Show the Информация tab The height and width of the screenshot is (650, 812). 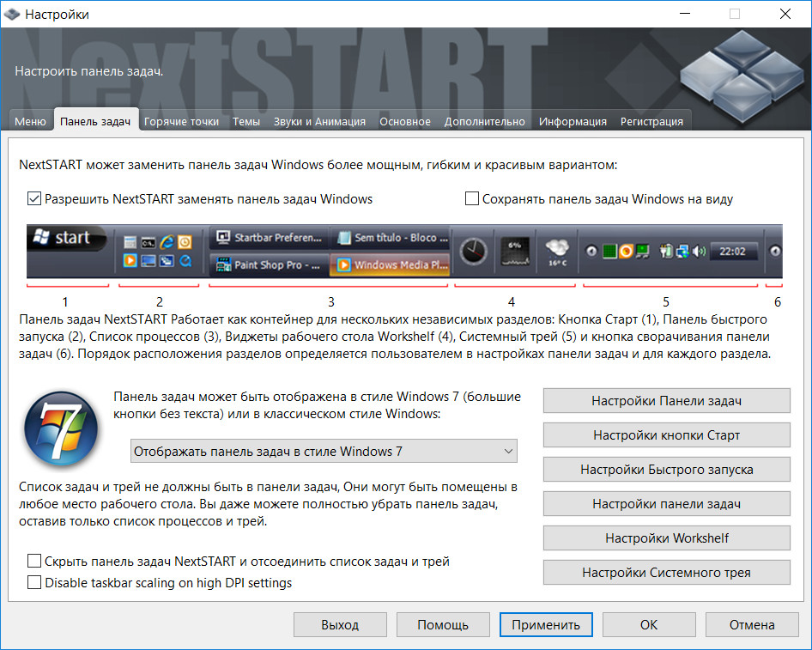click(573, 121)
